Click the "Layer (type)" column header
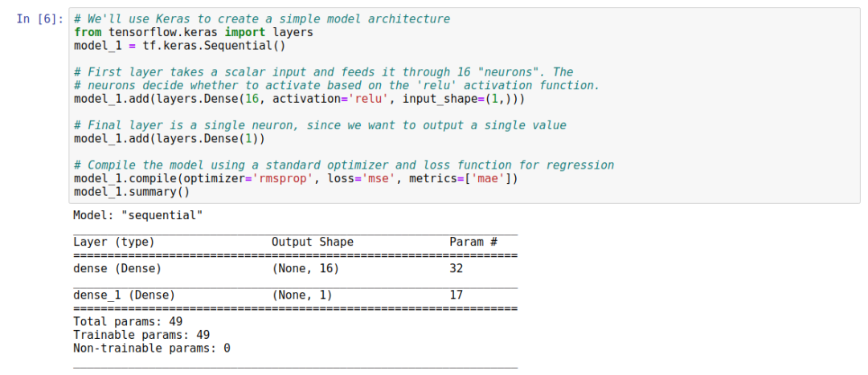Image resolution: width=868 pixels, height=375 pixels. [113, 242]
